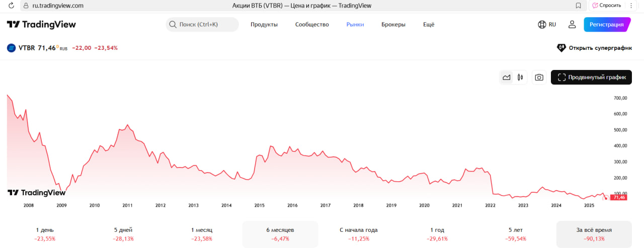
Task: Open the Брокеры menu
Action: pos(393,25)
